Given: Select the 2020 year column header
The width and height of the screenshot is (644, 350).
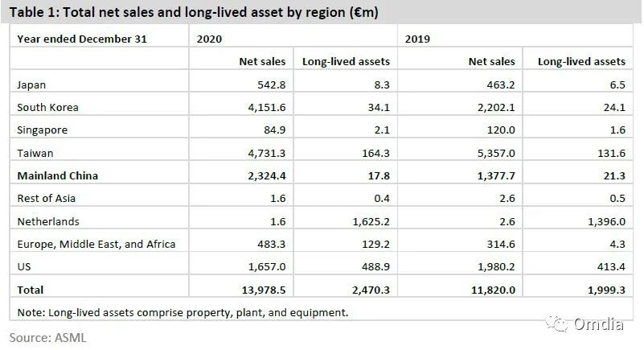Looking at the screenshot, I should point(207,38).
